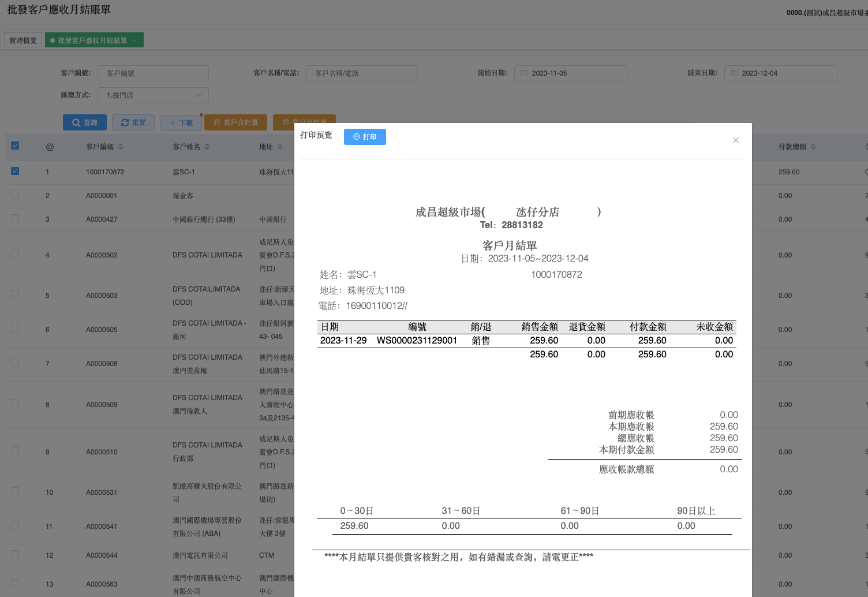Close the 批發客戶應收月結賬單 tab with its x
This screenshot has width=868, height=597.
[134, 40]
